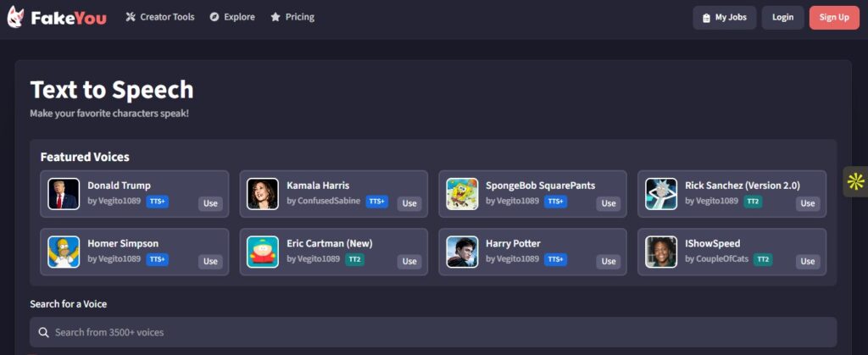868x355 pixels.
Task: Click the Donald Trump voice name
Action: click(119, 186)
